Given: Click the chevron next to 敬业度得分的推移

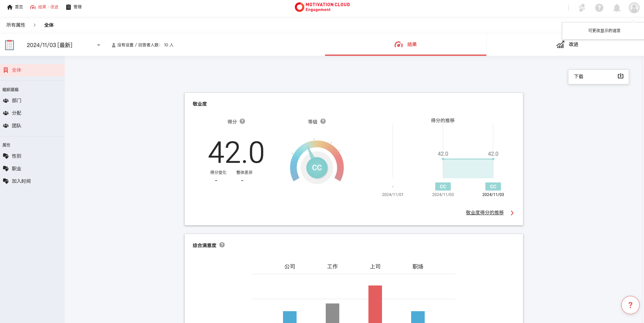Looking at the screenshot, I should tap(512, 213).
